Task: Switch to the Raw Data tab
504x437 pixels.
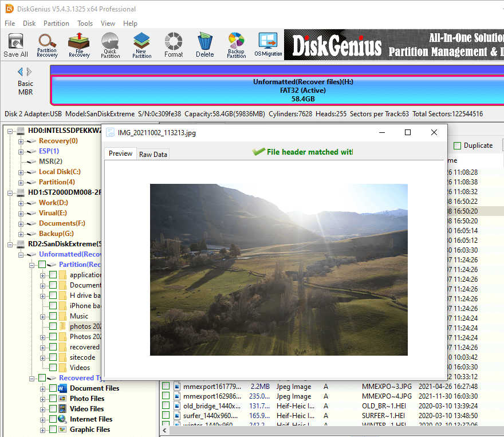Action: pyautogui.click(x=153, y=154)
